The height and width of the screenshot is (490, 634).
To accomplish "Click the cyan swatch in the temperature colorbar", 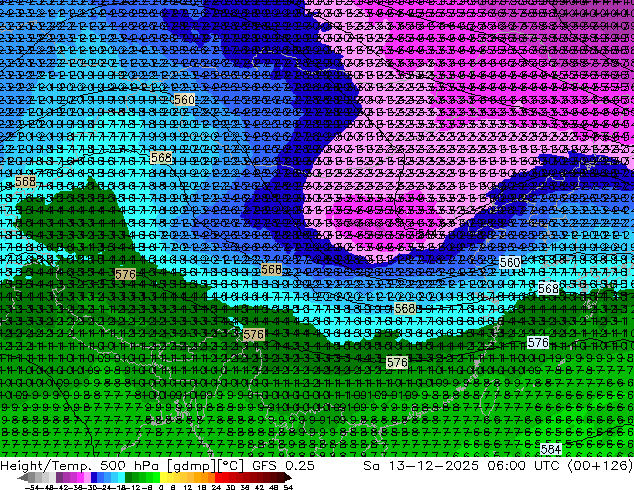I will (x=121, y=477).
